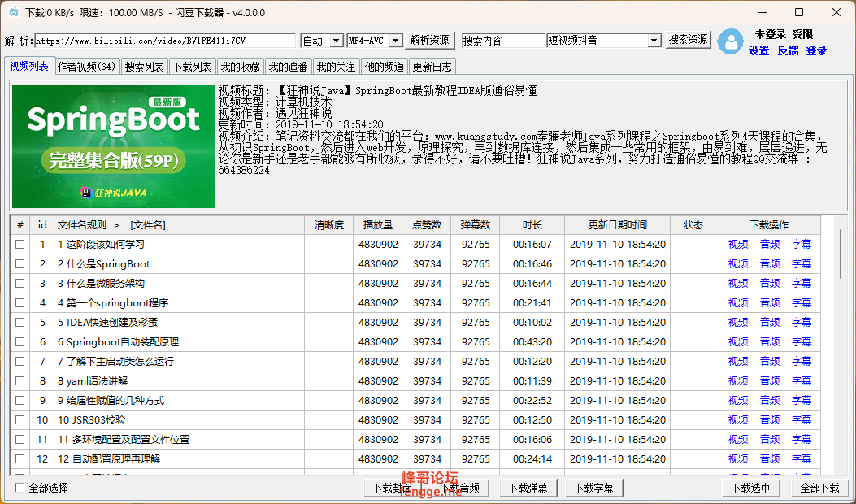Viewport: 856px width, 504px height.
Task: Click 音频 download link for row 2
Action: coord(770,263)
